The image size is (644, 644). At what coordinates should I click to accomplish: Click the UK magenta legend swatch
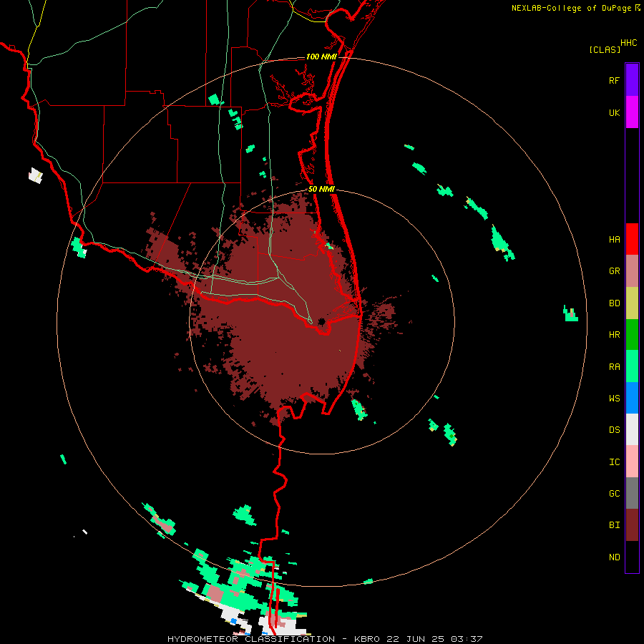click(632, 112)
